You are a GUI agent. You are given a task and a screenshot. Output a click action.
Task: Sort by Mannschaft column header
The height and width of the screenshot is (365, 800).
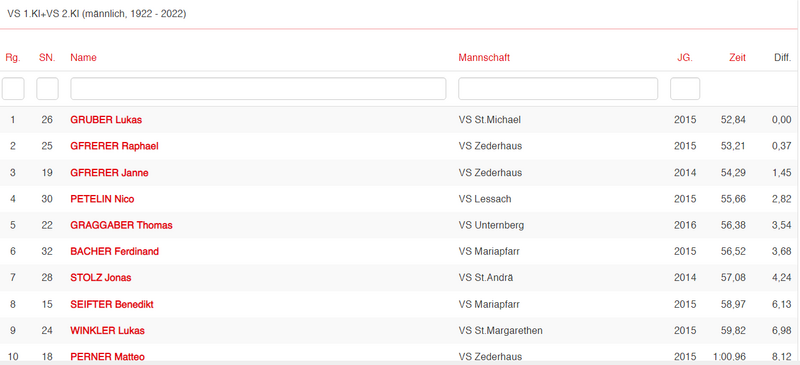pos(484,58)
